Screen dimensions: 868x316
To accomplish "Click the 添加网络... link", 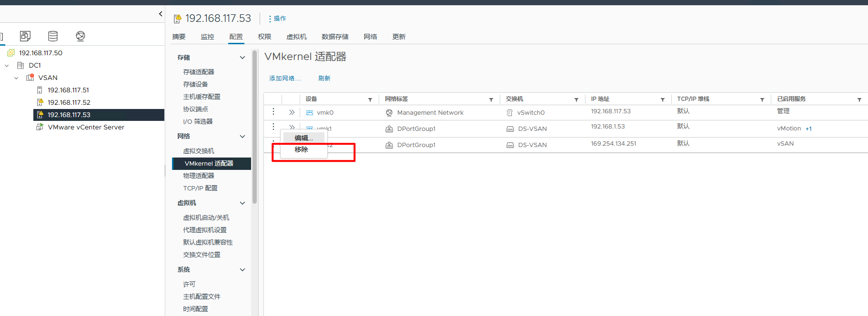I will [x=285, y=79].
